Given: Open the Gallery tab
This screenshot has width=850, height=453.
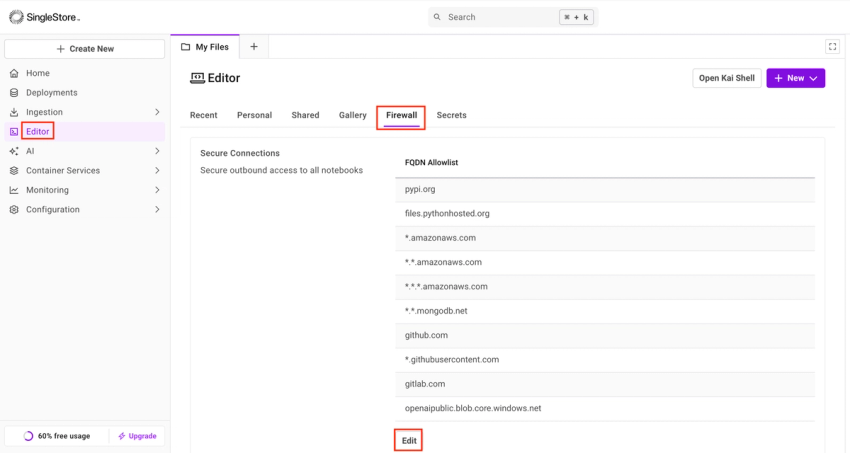Looking at the screenshot, I should tap(352, 115).
